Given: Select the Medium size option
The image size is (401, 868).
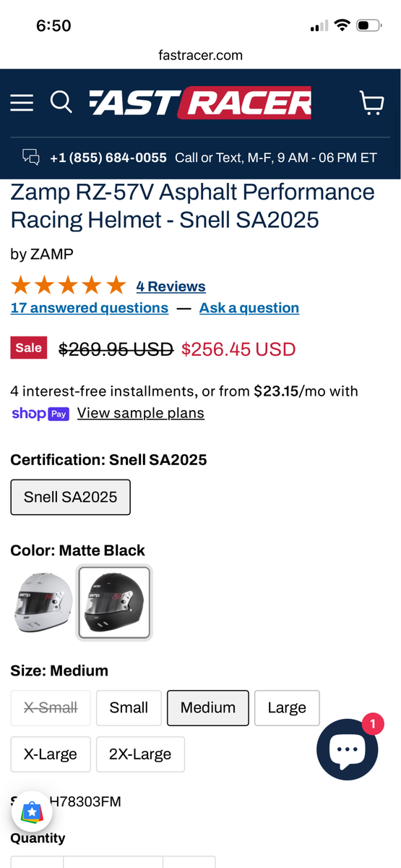Looking at the screenshot, I should coord(208,707).
